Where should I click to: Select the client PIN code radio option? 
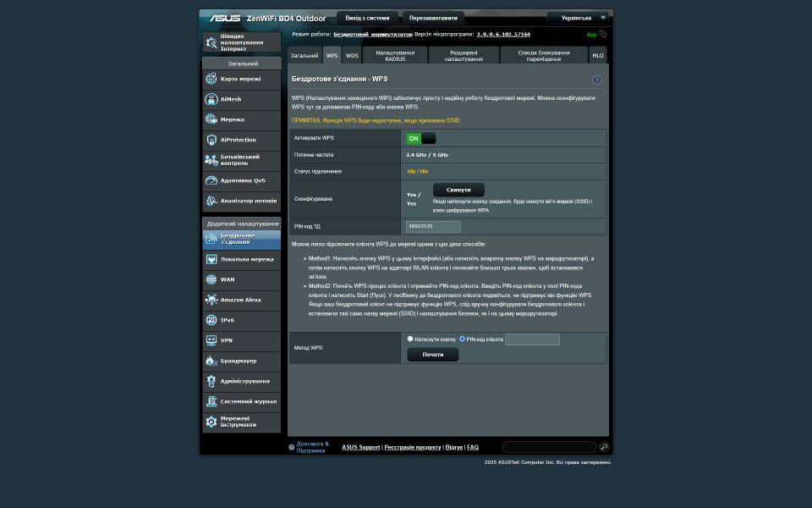point(462,339)
